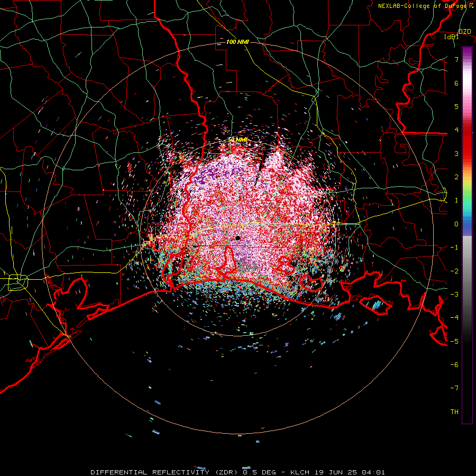Click the 4 value on the color scale

point(456,130)
